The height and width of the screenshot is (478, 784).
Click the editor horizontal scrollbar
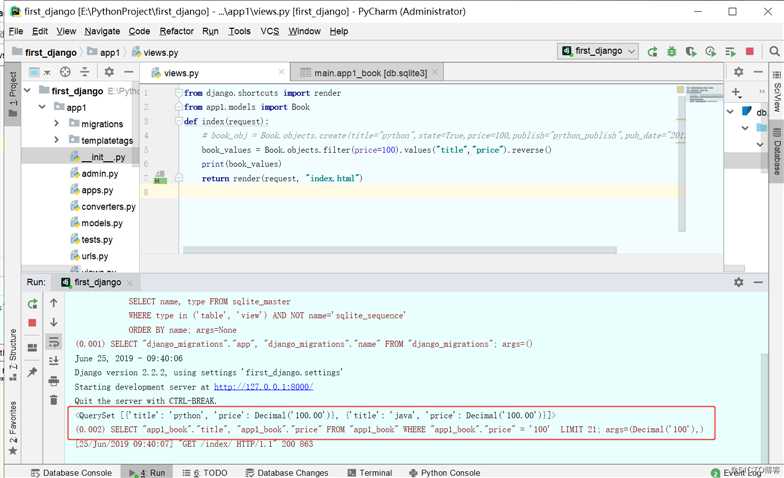click(400, 250)
